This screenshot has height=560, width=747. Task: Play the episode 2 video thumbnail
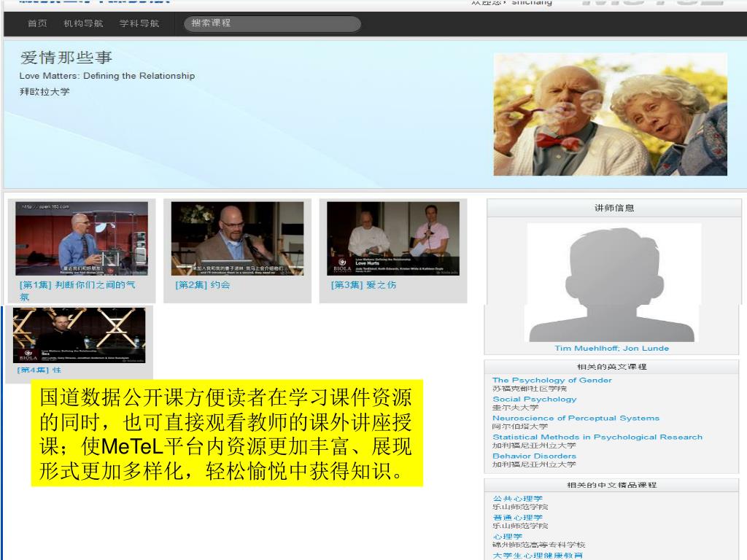[237, 238]
